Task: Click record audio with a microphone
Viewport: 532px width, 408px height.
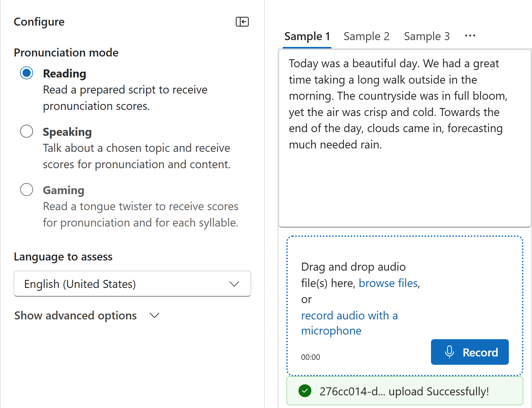Action: click(x=349, y=315)
